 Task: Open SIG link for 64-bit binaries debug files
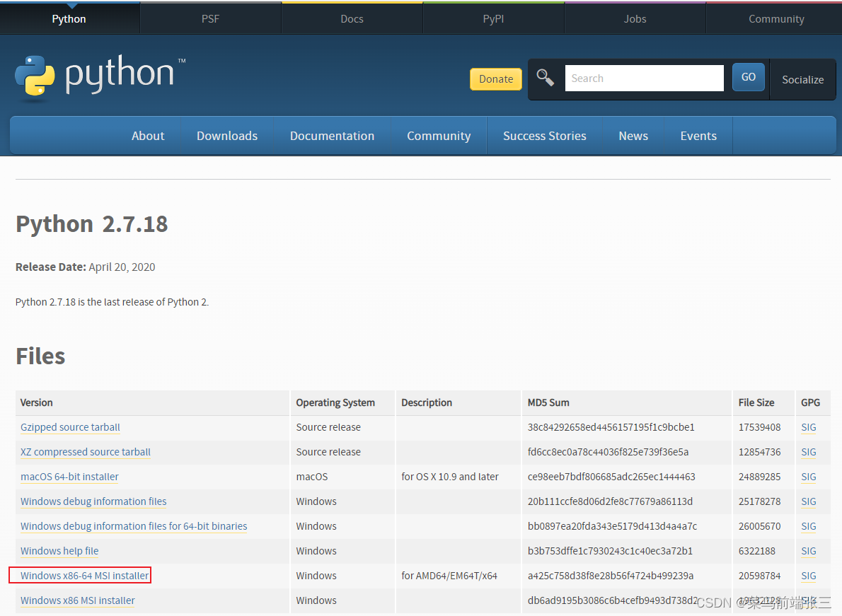808,526
